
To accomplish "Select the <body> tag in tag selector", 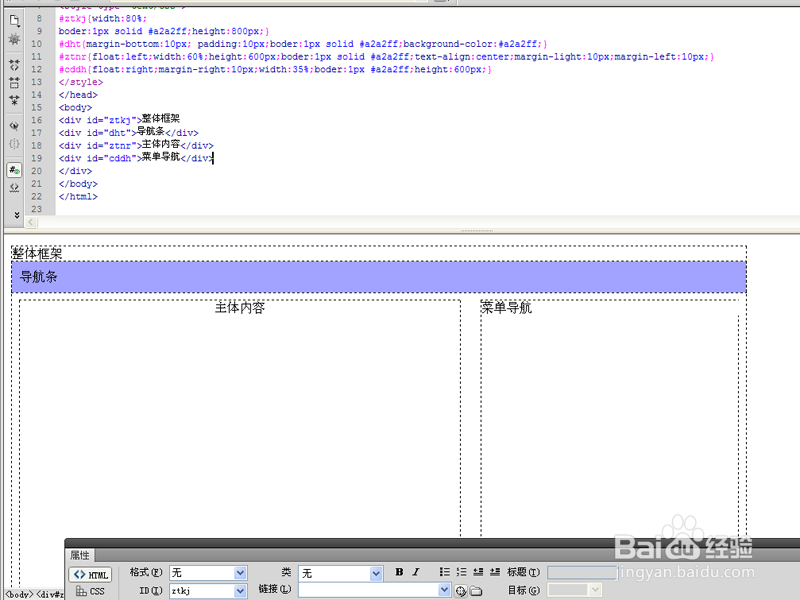I will (19, 594).
